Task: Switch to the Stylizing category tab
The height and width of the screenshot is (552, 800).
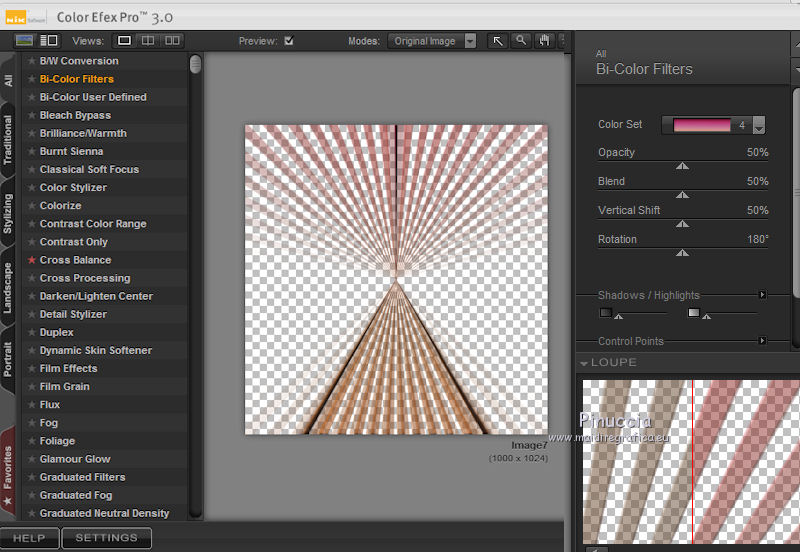Action: click(8, 213)
